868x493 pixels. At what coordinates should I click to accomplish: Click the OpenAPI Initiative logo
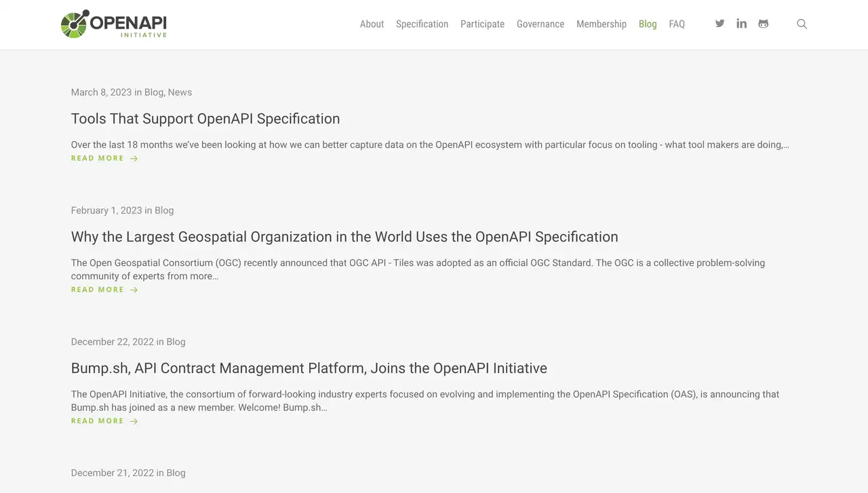[x=114, y=24]
